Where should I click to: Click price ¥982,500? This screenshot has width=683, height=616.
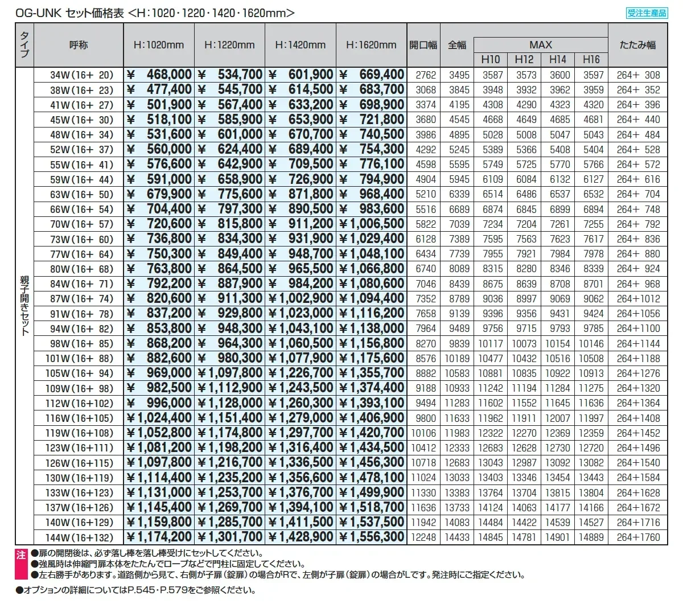(x=159, y=388)
